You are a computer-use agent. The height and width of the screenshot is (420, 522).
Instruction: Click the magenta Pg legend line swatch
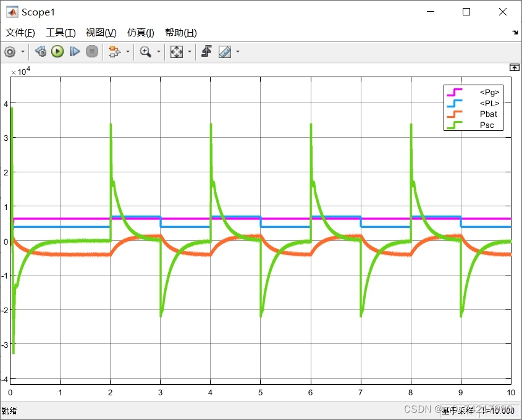pos(455,92)
